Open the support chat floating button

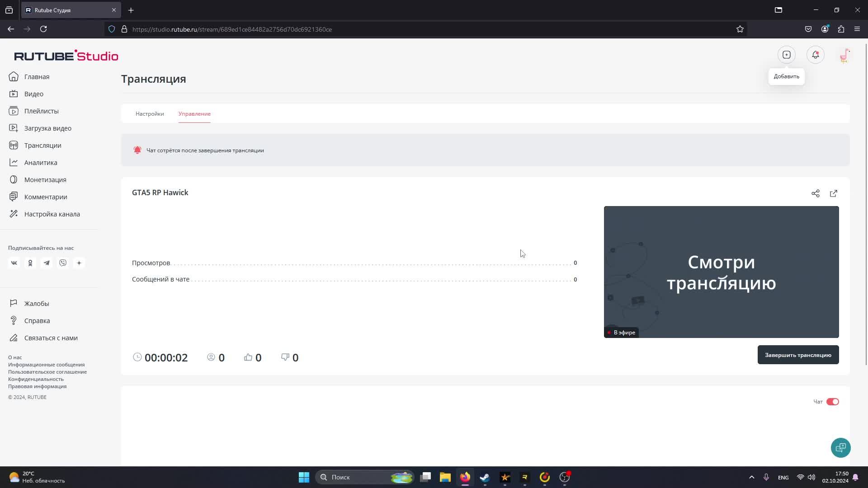coord(841,448)
